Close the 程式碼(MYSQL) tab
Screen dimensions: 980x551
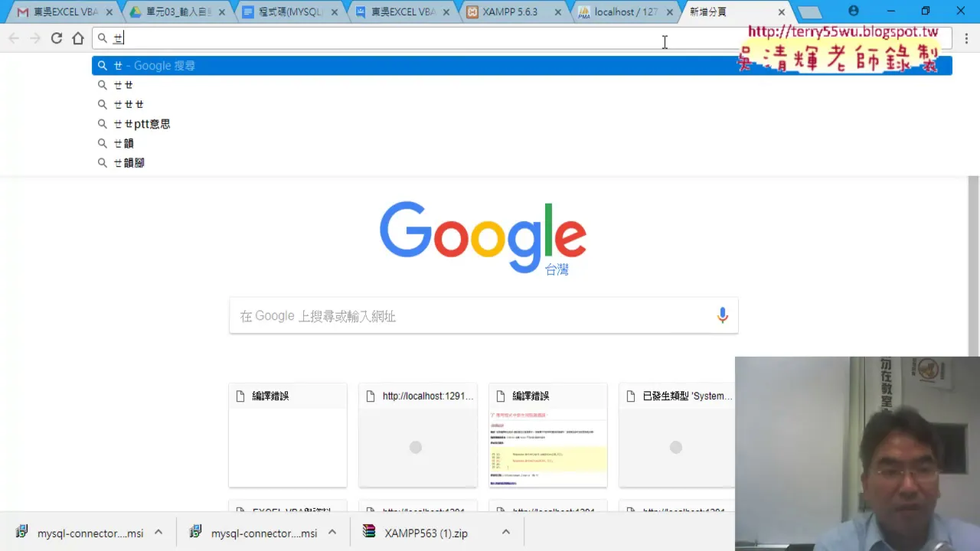(334, 12)
